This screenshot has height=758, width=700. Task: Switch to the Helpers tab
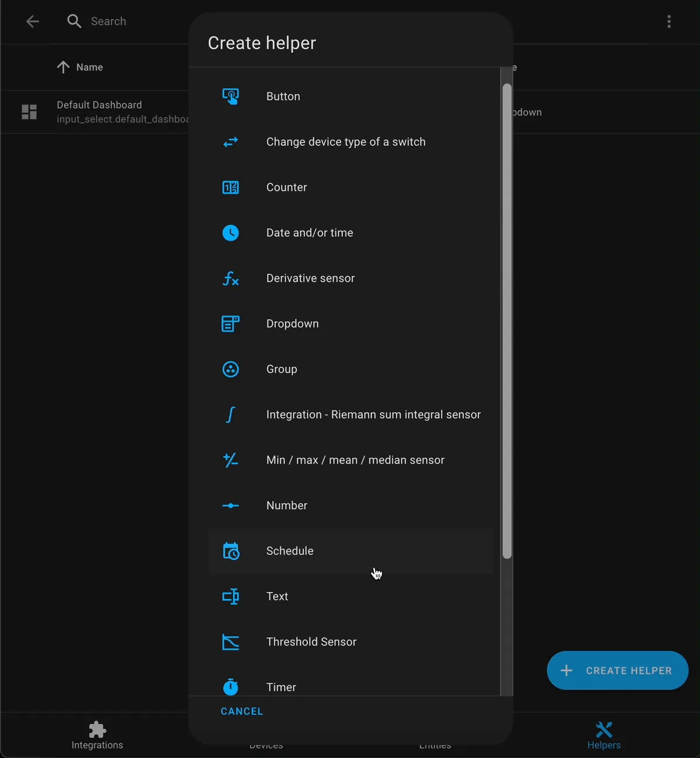(x=604, y=735)
